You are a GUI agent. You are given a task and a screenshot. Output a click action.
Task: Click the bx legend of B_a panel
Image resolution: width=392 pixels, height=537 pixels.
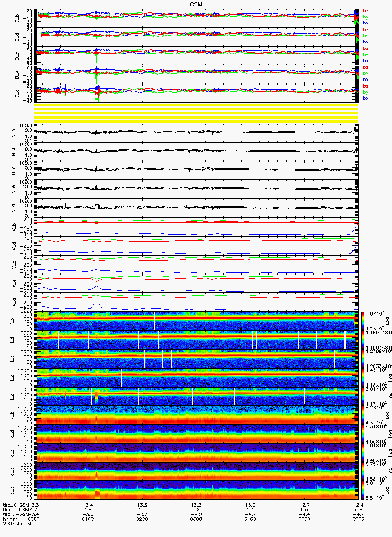tap(366, 98)
